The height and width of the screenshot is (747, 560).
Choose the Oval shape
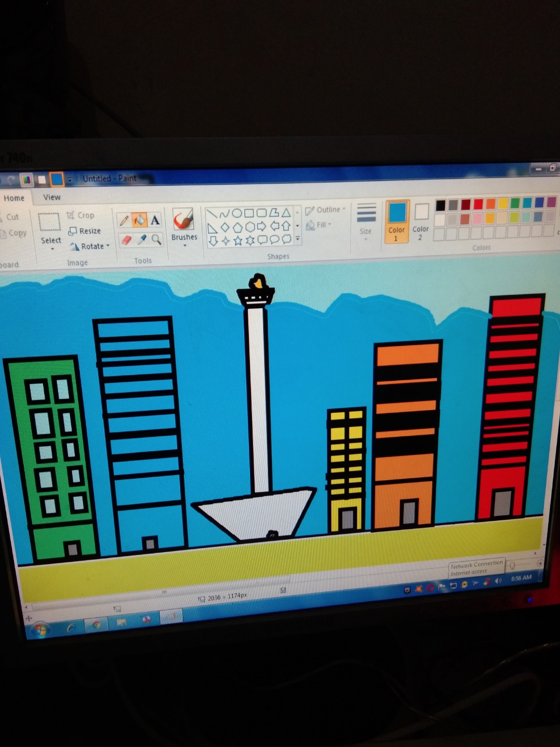click(236, 213)
